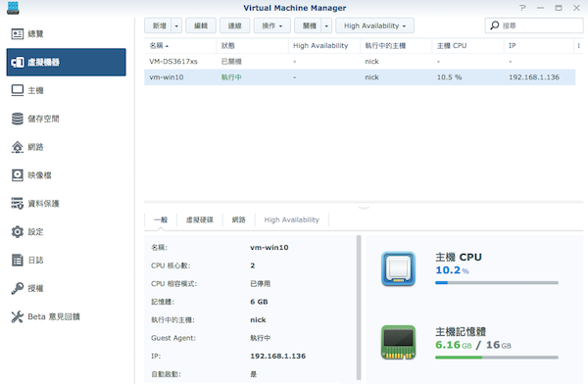
Task: Click the 主機記憶體 memory icon
Action: [x=398, y=342]
